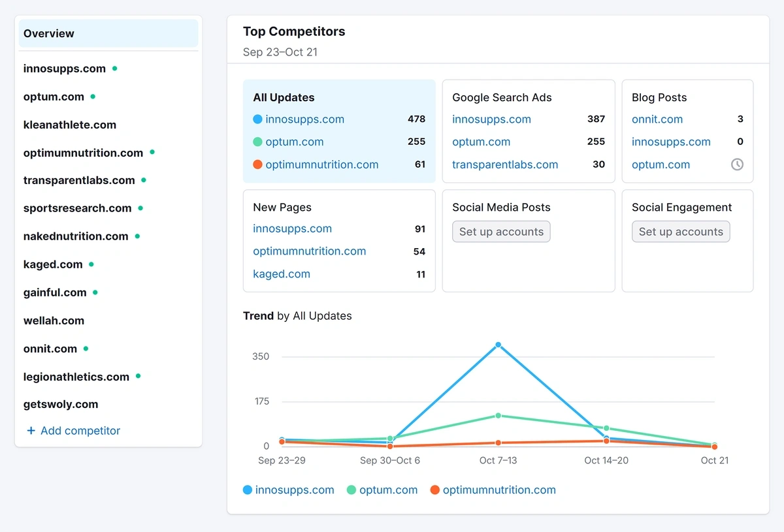Click the Sep 23–Oct 21 date range text

[x=280, y=52]
